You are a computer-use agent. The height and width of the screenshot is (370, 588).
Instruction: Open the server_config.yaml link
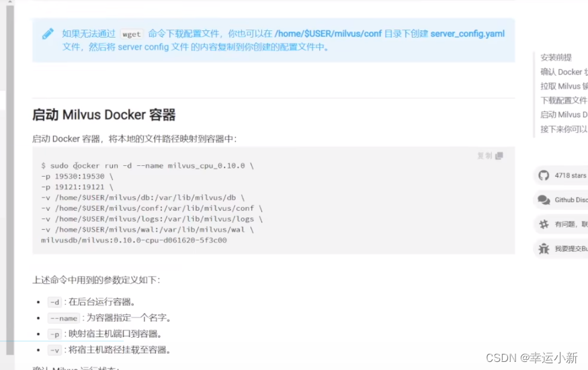[467, 34]
